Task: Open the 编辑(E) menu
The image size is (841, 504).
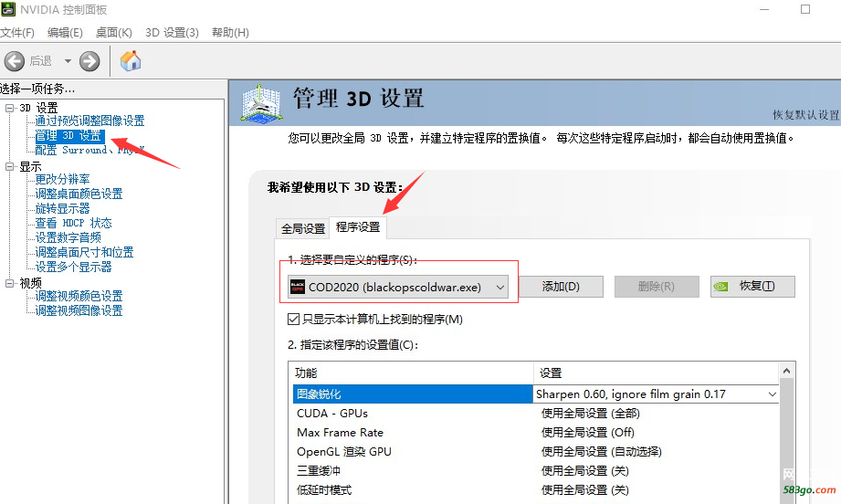Action: pyautogui.click(x=65, y=33)
